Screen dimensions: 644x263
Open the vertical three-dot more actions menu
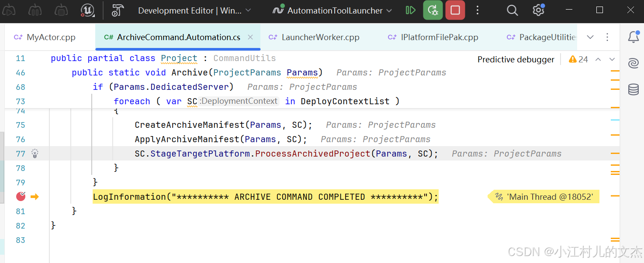[x=478, y=10]
